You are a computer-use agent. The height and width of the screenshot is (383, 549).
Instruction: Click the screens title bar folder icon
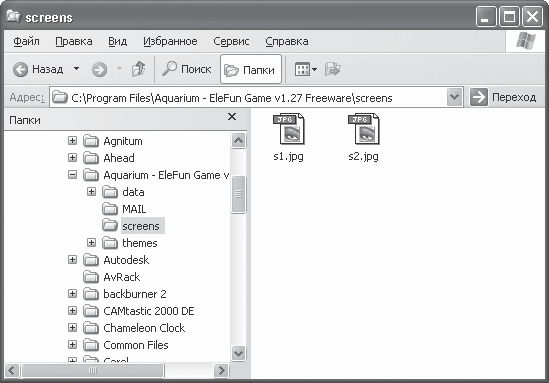click(x=13, y=16)
